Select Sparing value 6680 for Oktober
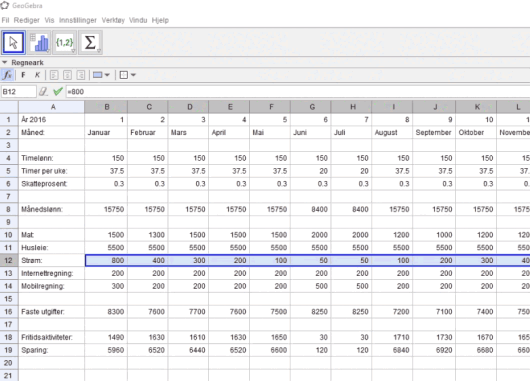Image resolution: width=530 pixels, height=381 pixels. pos(476,350)
